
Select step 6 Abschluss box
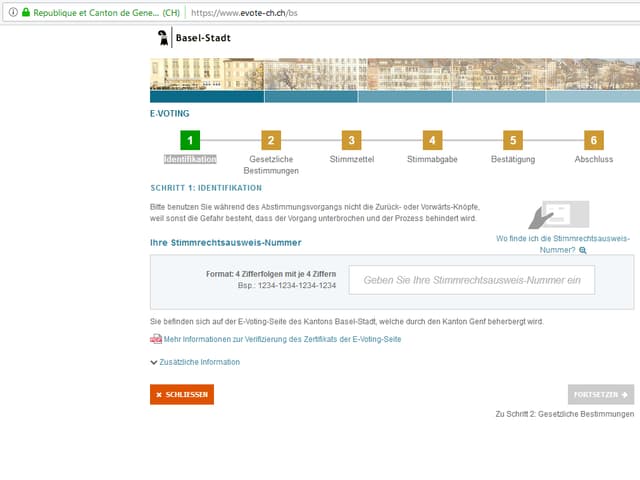click(x=594, y=140)
